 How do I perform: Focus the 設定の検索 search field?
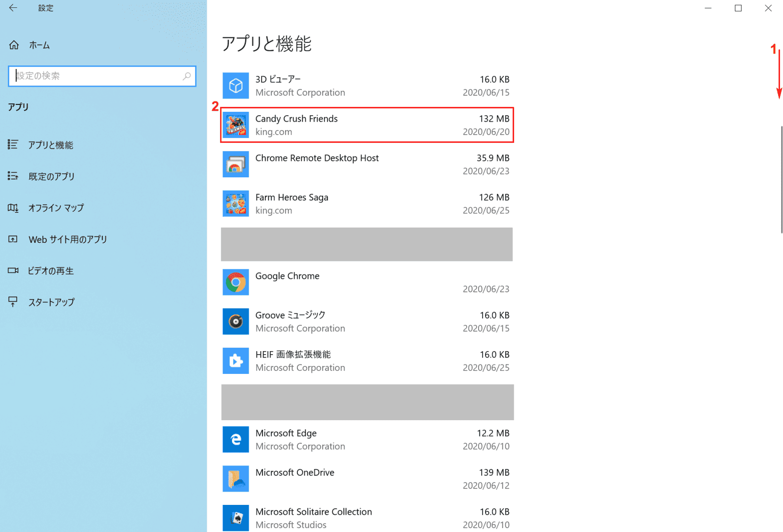click(102, 76)
